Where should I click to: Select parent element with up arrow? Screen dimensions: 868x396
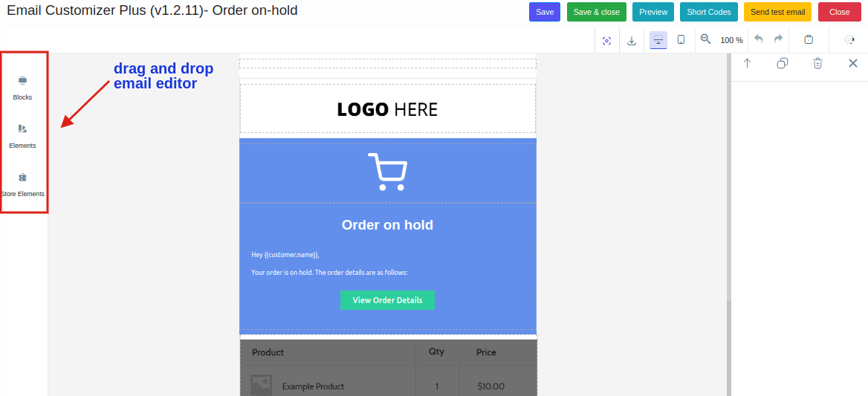point(748,64)
